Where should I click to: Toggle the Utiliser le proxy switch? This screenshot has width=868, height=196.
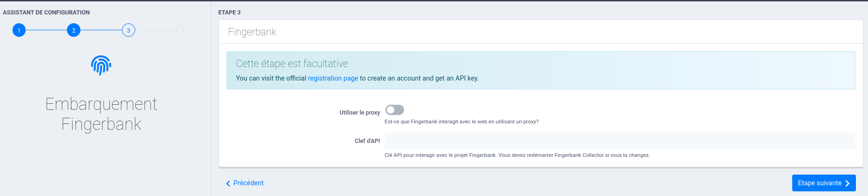tap(395, 110)
